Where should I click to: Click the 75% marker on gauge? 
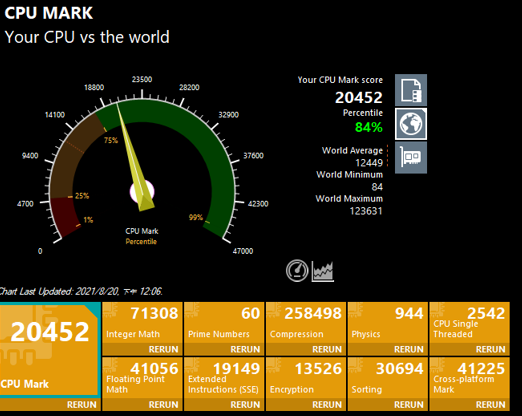(111, 140)
